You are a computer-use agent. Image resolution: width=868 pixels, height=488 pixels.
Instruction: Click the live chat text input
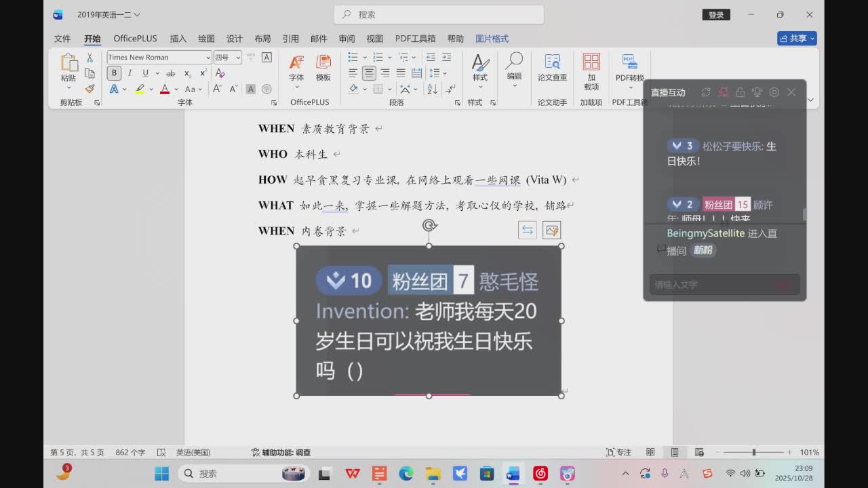[724, 285]
